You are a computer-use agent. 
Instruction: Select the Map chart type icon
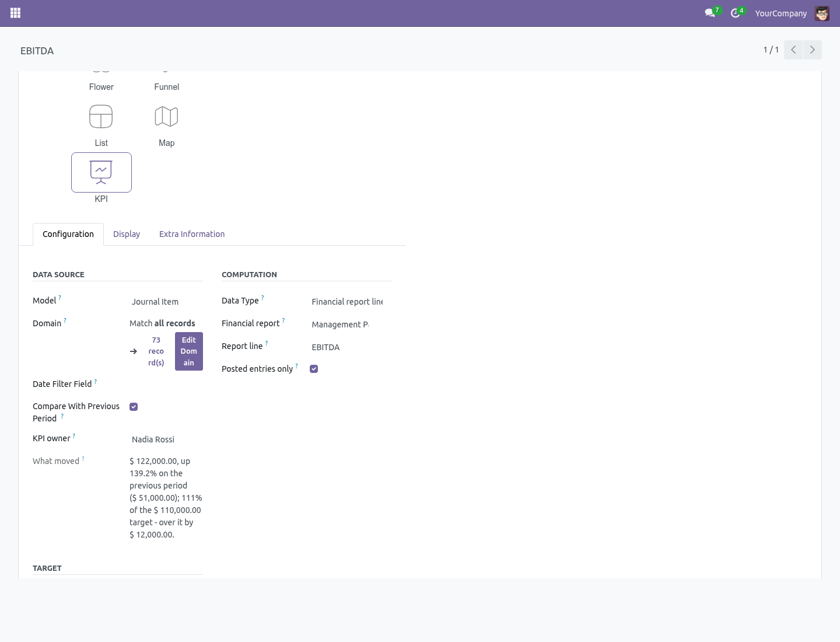pos(166,117)
